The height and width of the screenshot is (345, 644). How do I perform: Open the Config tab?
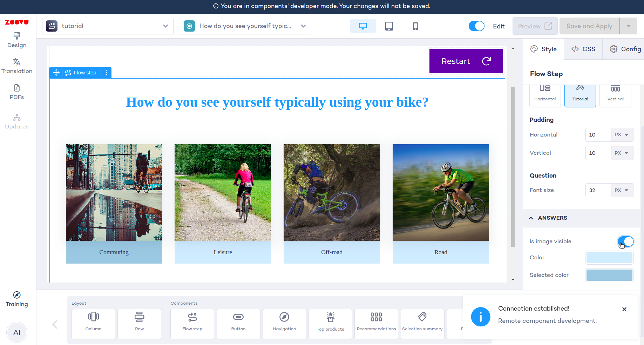click(x=625, y=49)
